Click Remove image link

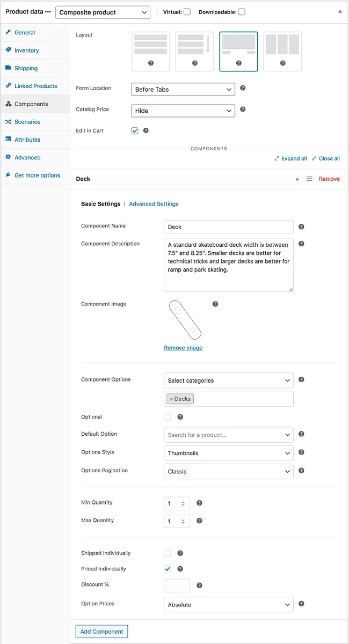(x=183, y=348)
